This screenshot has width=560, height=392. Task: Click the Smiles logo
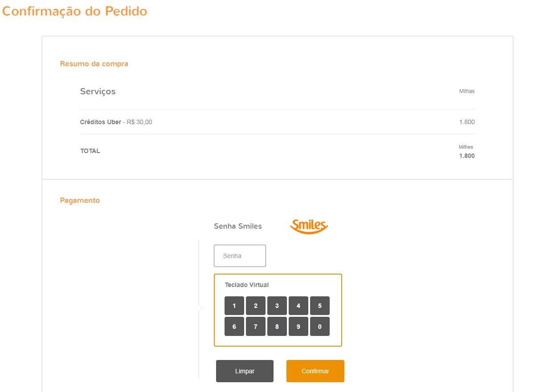coord(309,226)
